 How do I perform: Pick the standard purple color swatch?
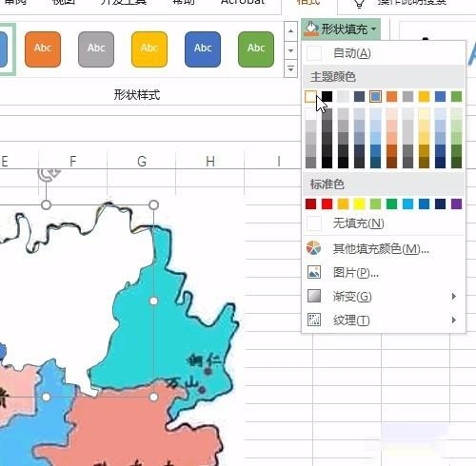[457, 204]
